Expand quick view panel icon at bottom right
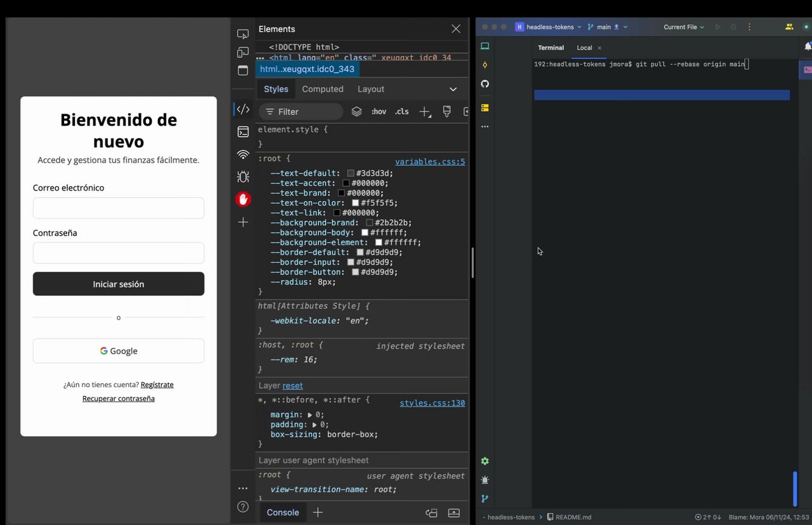 pyautogui.click(x=454, y=512)
